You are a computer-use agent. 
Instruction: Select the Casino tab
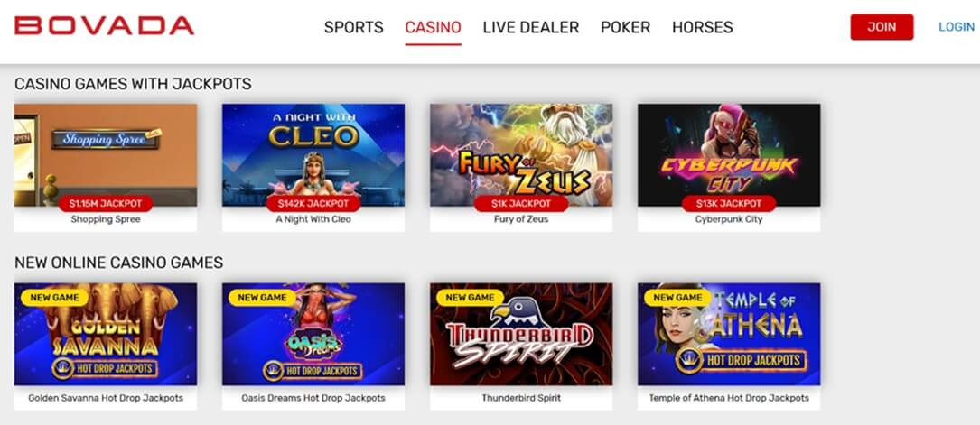click(434, 27)
